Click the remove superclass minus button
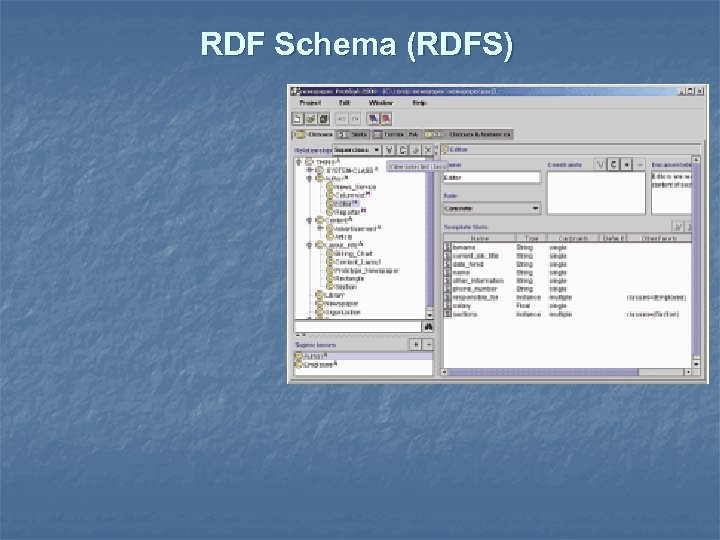The width and height of the screenshot is (720, 540). point(428,344)
